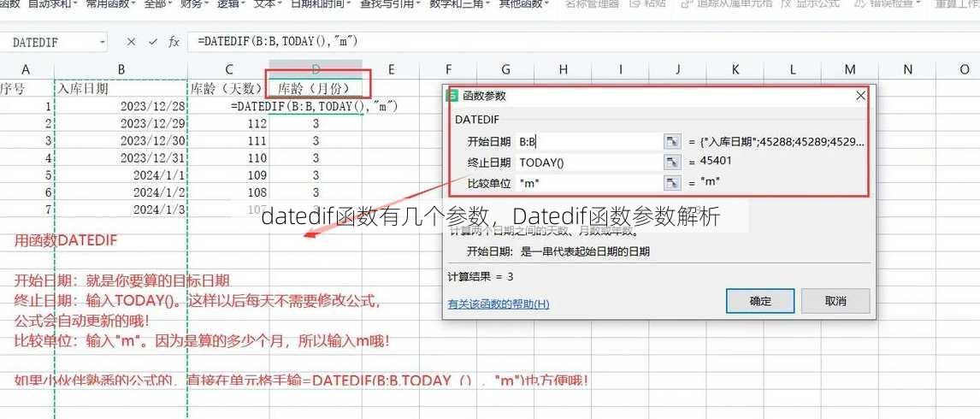
Task: Select the cell with value 108
Action: (228, 192)
